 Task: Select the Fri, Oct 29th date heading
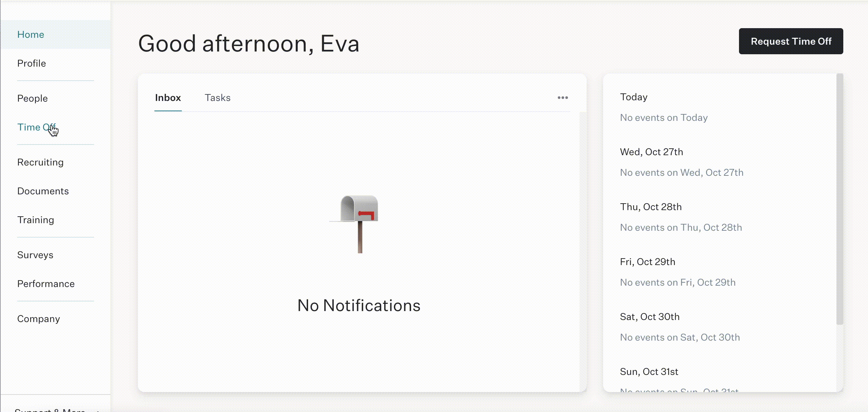[647, 262]
